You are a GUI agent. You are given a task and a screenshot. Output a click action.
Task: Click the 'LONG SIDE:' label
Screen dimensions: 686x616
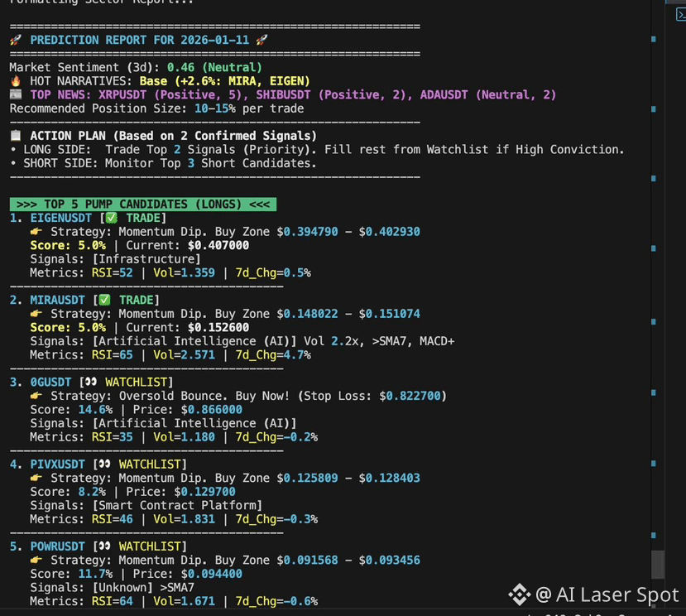[x=57, y=149]
